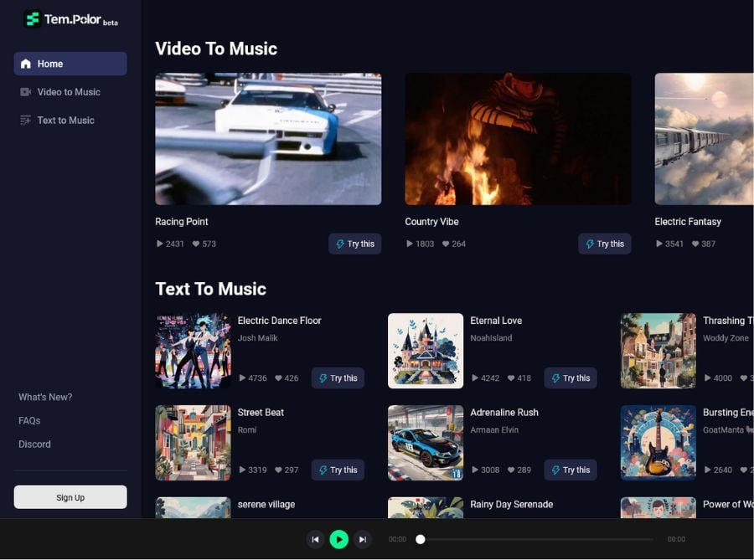
Task: Skip to the next track
Action: click(362, 540)
